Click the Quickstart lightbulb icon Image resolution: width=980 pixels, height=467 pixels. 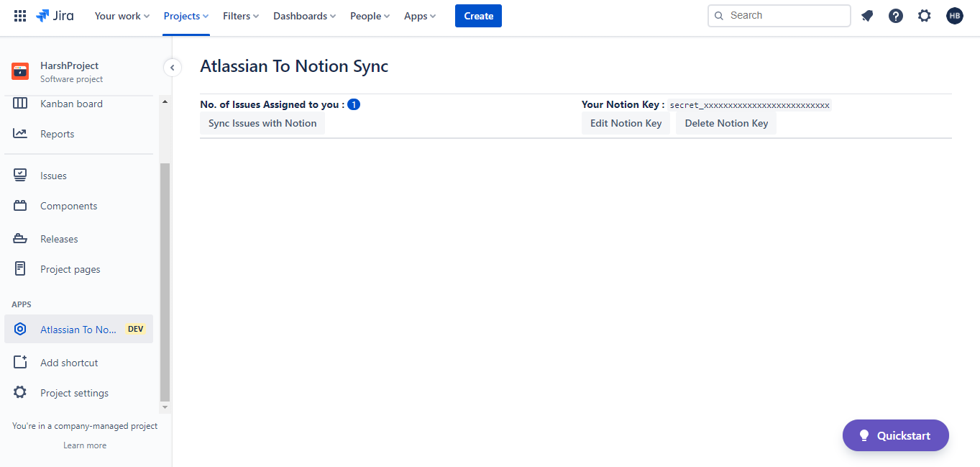[x=864, y=435]
